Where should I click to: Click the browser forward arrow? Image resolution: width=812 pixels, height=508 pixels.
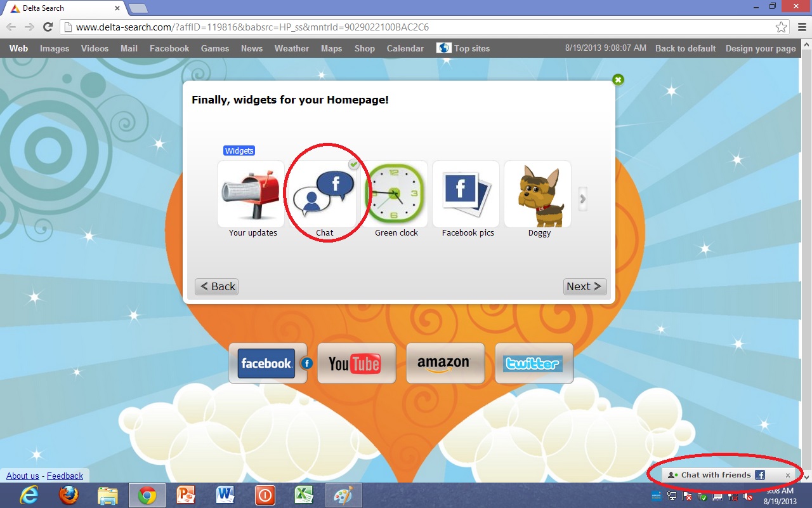coord(29,27)
